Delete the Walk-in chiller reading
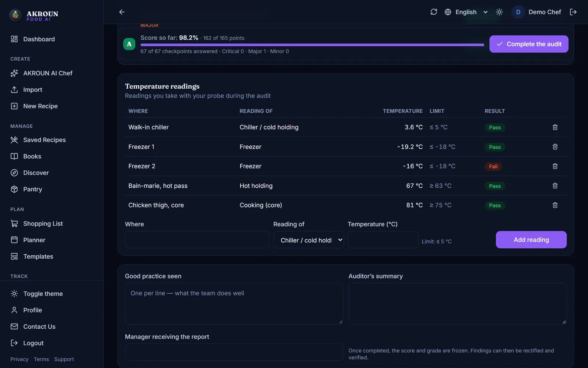 [555, 127]
